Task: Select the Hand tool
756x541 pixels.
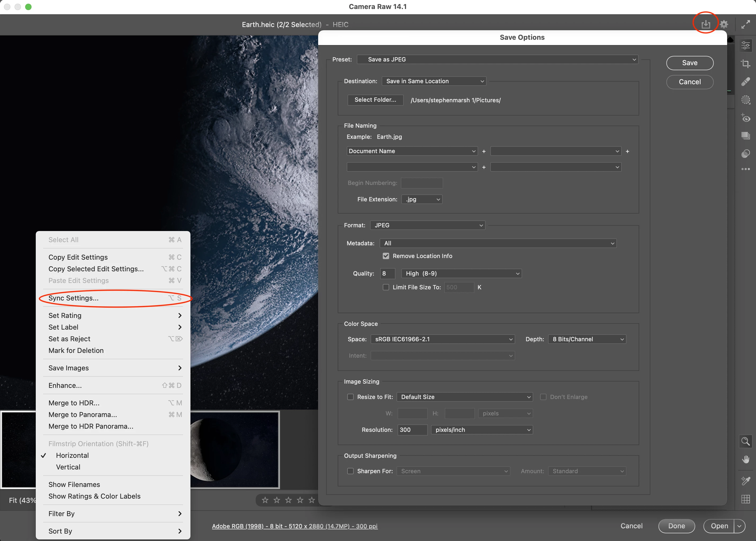Action: click(x=745, y=459)
